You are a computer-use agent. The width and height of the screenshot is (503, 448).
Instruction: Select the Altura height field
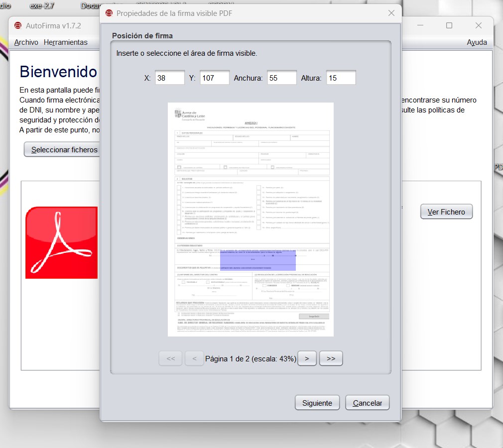(341, 78)
